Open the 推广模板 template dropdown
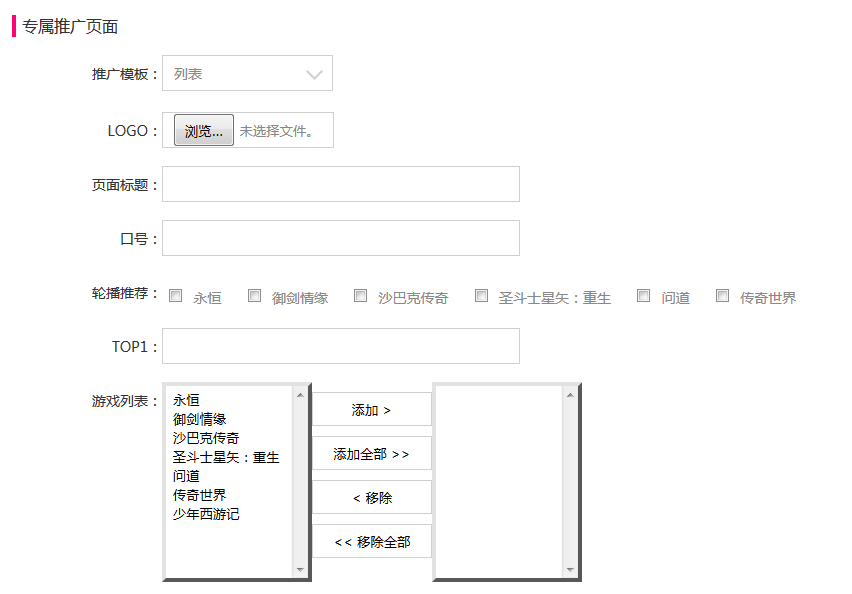852x594 pixels. 247,72
